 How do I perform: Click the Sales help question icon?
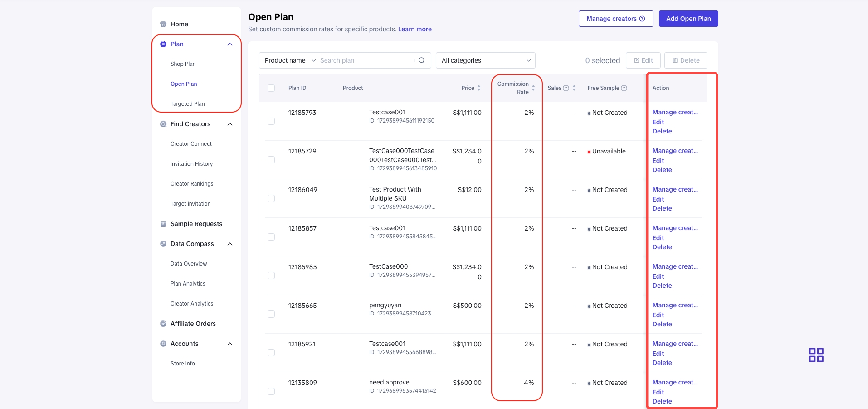(566, 88)
